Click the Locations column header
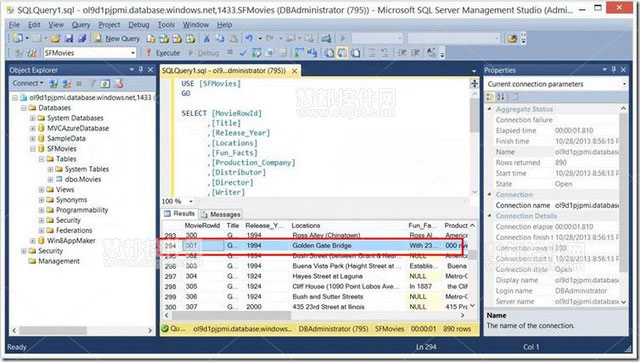 306,225
